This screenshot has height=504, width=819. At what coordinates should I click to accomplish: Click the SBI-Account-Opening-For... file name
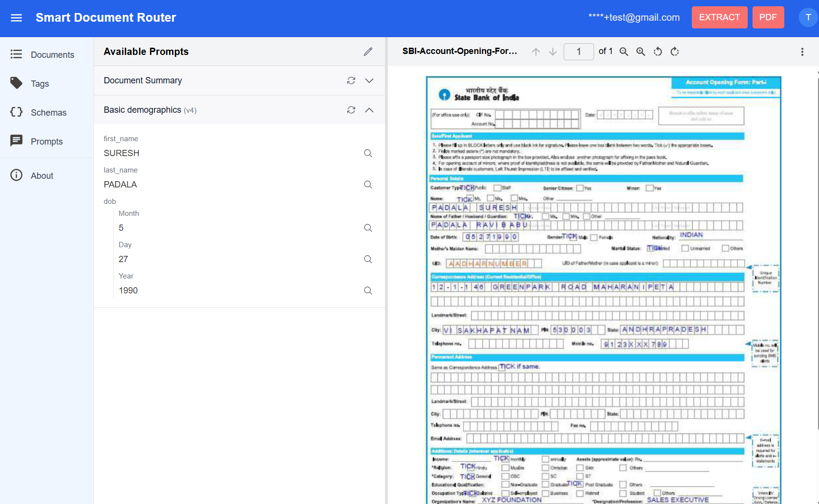pos(460,51)
